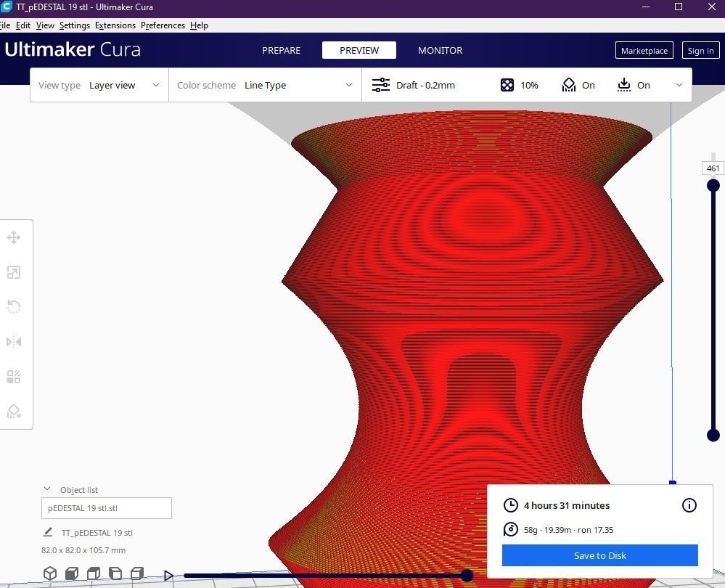The width and height of the screenshot is (725, 588).
Task: Open the Edit menu
Action: (x=23, y=25)
